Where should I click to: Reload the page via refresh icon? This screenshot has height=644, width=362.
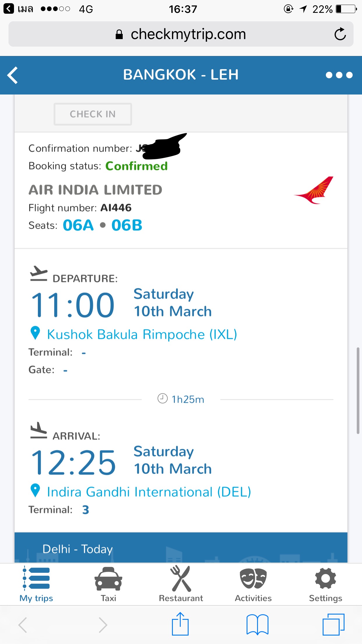click(x=340, y=34)
